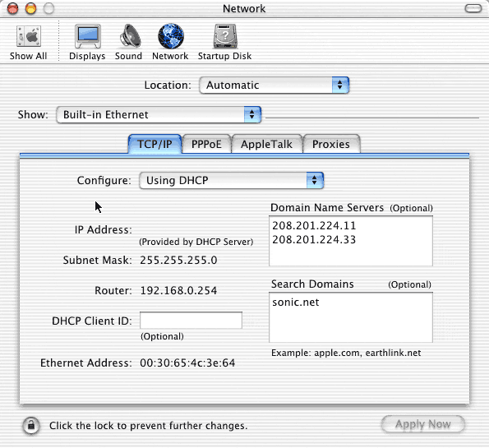Image resolution: width=489 pixels, height=448 pixels.
Task: Click the DNS entry 208.201.224.11
Action: click(314, 225)
